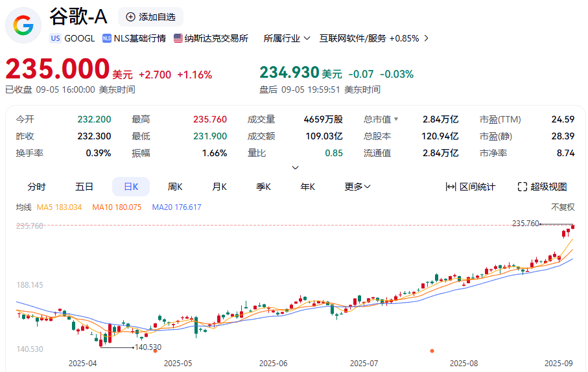Image resolution: width=588 pixels, height=372 pixels.
Task: Click the orange event dot on timeline
Action: (432, 351)
